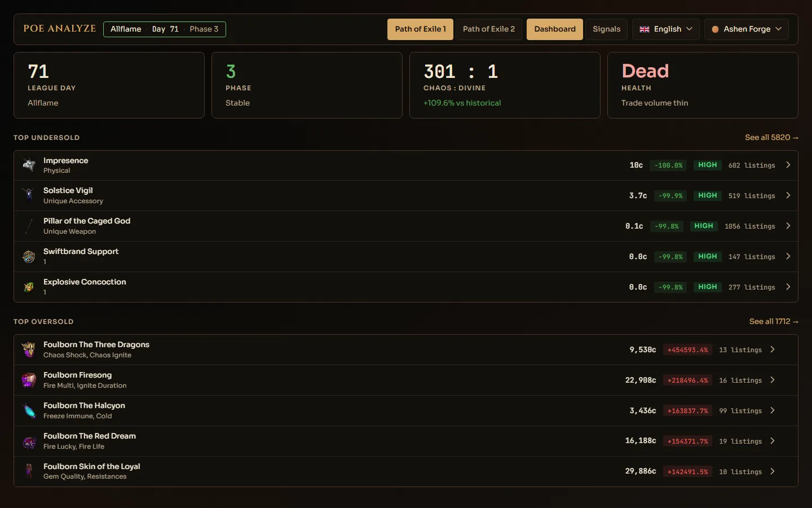Click the Foulborn The Red Dream icon
Screen dimensions: 812x508
[x=29, y=441]
